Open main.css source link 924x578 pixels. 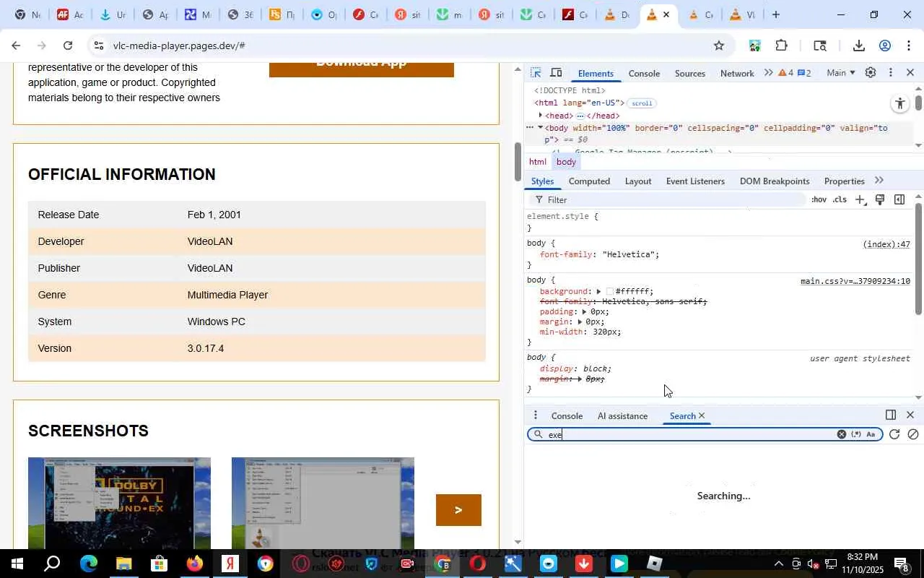(x=855, y=281)
